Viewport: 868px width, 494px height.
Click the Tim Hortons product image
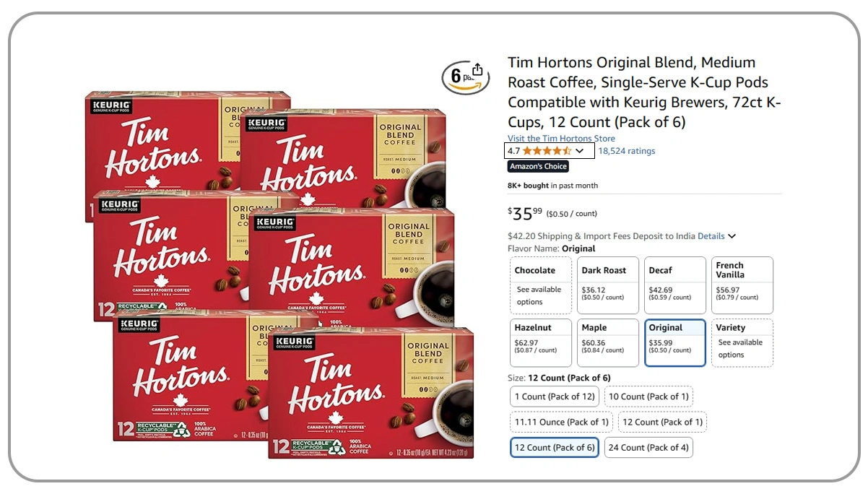click(279, 274)
